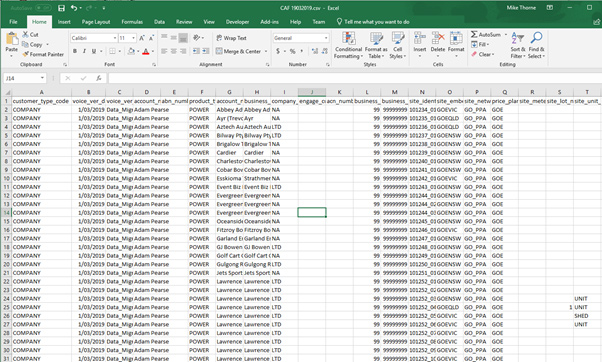Open the General number format dropdown
The height and width of the screenshot is (362, 602).
[326, 38]
